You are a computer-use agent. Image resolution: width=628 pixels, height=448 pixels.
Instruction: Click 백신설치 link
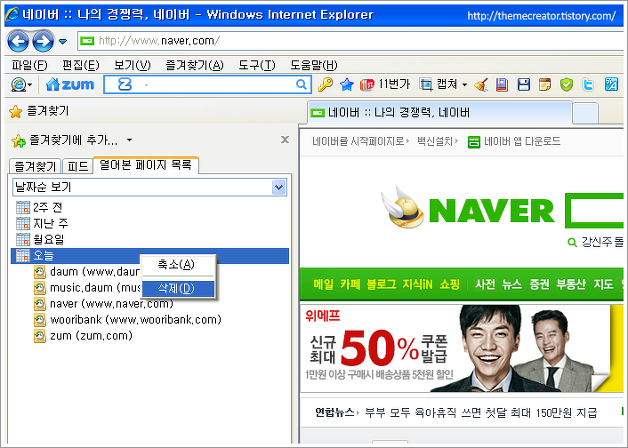(x=435, y=141)
